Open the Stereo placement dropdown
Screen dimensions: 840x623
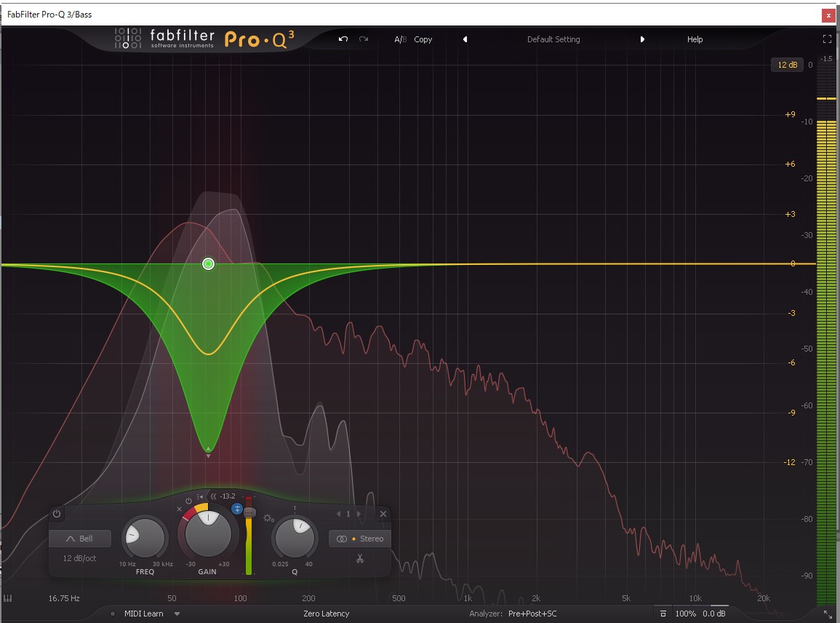359,539
